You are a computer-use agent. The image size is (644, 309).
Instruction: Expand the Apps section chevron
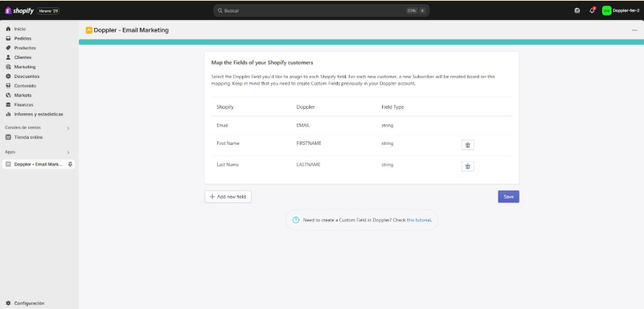[68, 152]
